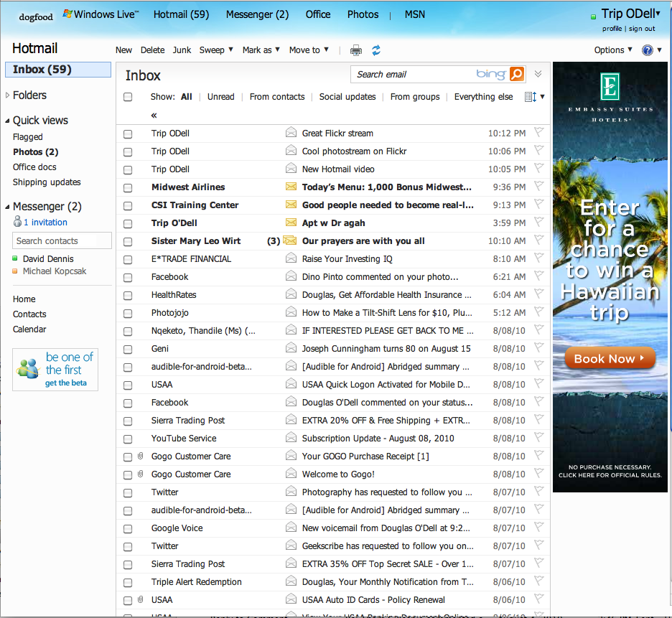Click the double left arrow pager icon

(154, 116)
